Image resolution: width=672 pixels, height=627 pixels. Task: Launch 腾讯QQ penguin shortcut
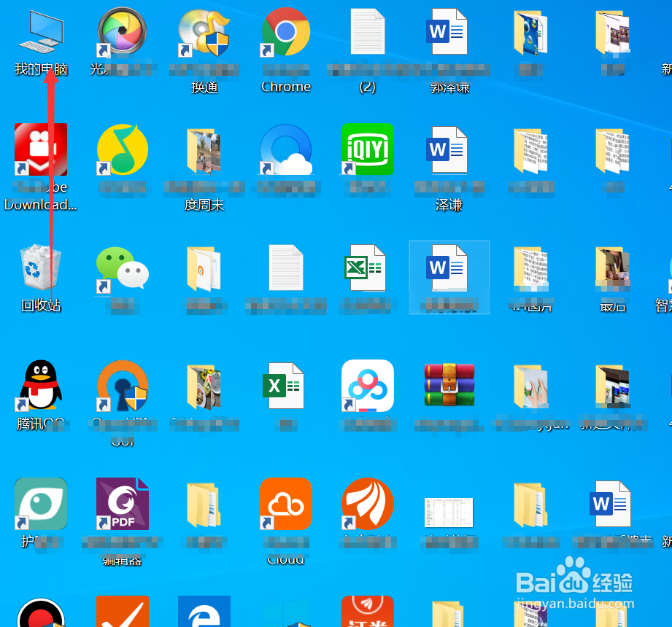point(41,385)
